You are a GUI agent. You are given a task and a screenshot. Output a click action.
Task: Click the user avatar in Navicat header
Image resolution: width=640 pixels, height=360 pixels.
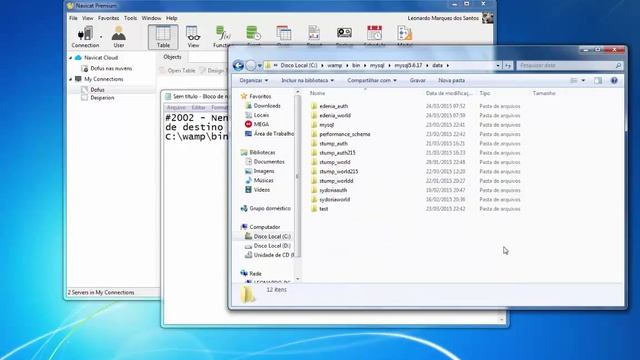(x=487, y=18)
